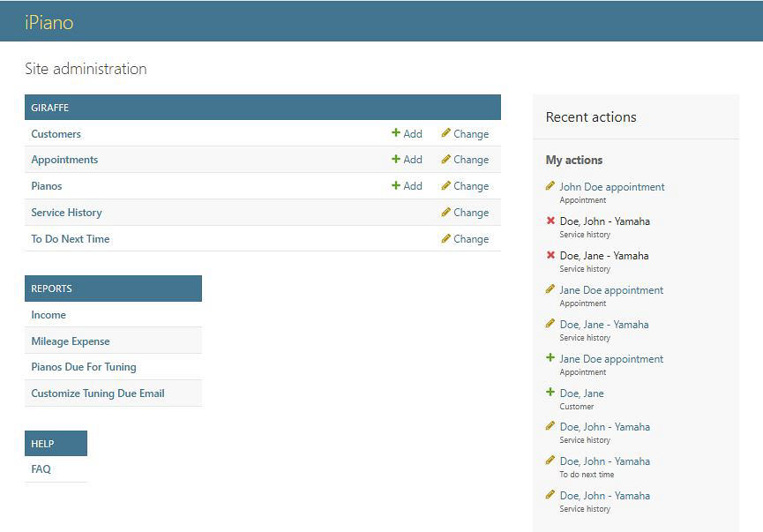Click the iPiano site title
Screen dimensions: 763x532
coord(49,22)
